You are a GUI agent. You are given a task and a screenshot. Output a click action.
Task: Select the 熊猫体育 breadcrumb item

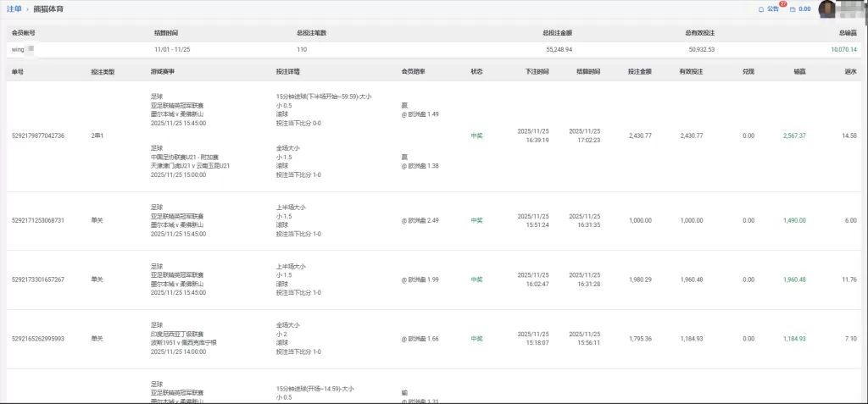[47, 9]
